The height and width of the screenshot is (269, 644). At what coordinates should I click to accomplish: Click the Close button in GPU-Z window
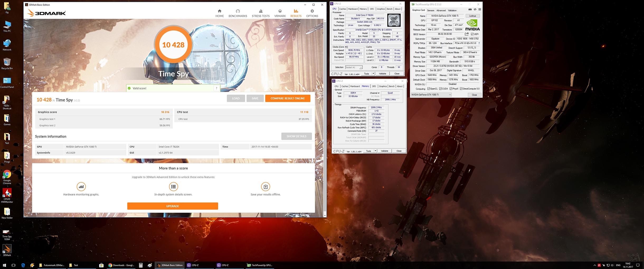pyautogui.click(x=474, y=95)
